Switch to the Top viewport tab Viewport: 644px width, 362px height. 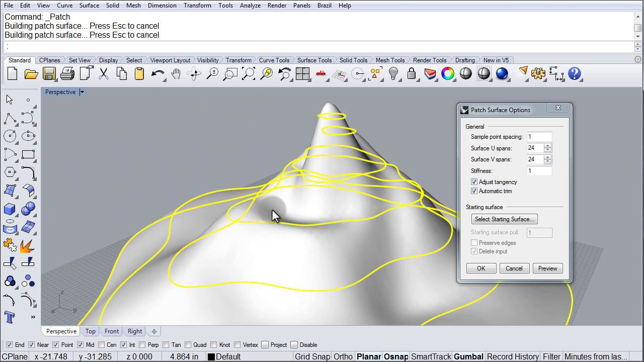tap(91, 331)
